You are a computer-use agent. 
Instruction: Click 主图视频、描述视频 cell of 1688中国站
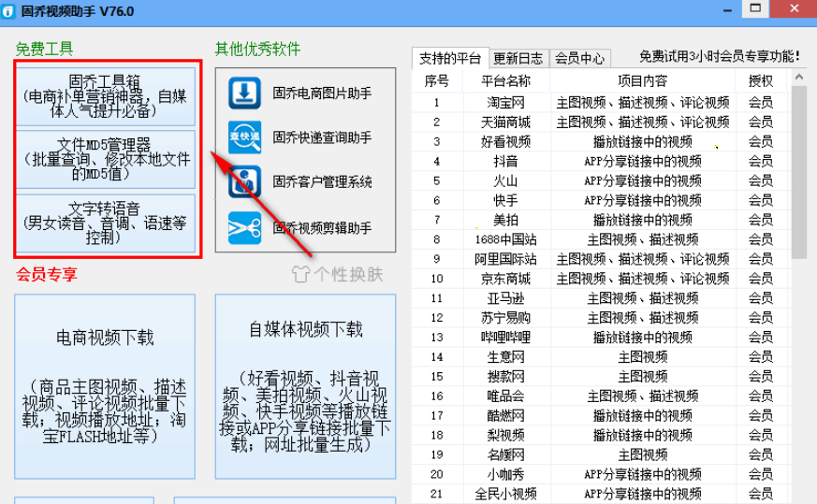[642, 239]
